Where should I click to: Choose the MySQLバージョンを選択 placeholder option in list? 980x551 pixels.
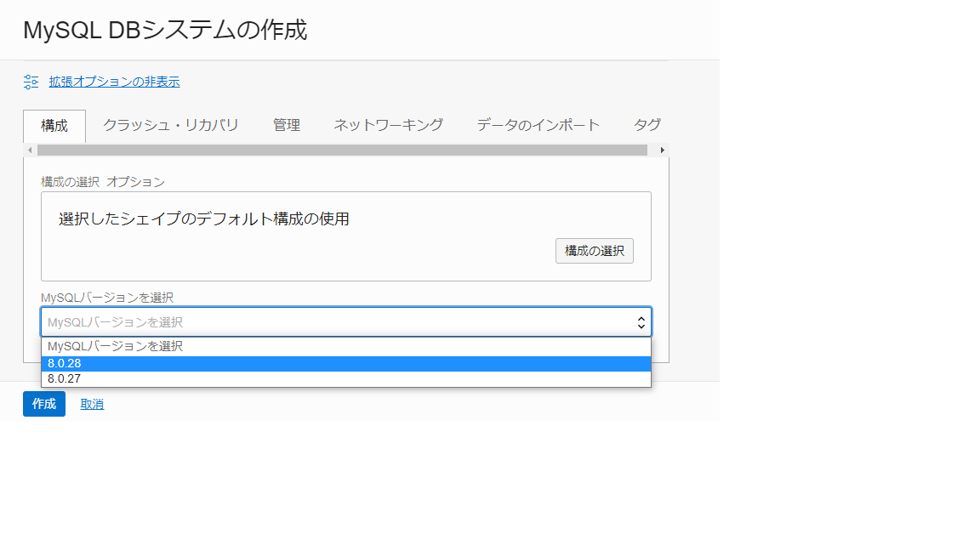pyautogui.click(x=346, y=347)
